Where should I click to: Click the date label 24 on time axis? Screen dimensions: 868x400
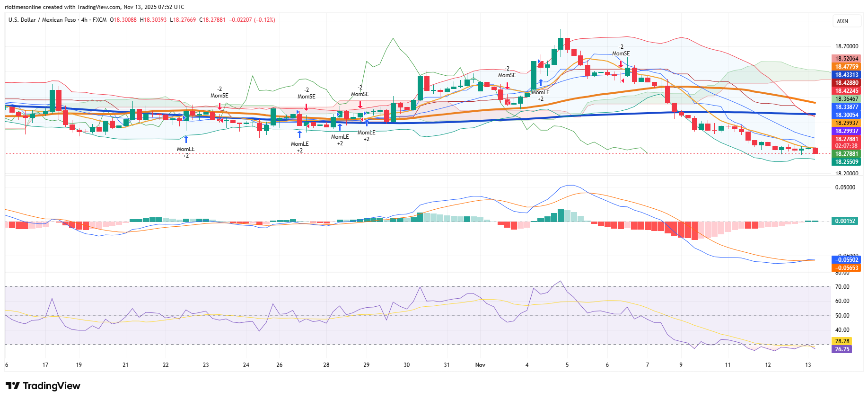point(246,365)
